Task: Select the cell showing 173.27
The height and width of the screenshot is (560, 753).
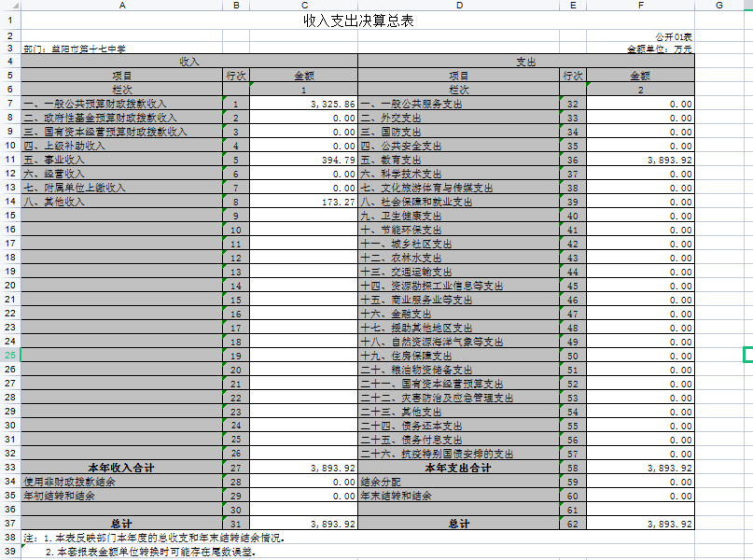Action: tap(304, 202)
